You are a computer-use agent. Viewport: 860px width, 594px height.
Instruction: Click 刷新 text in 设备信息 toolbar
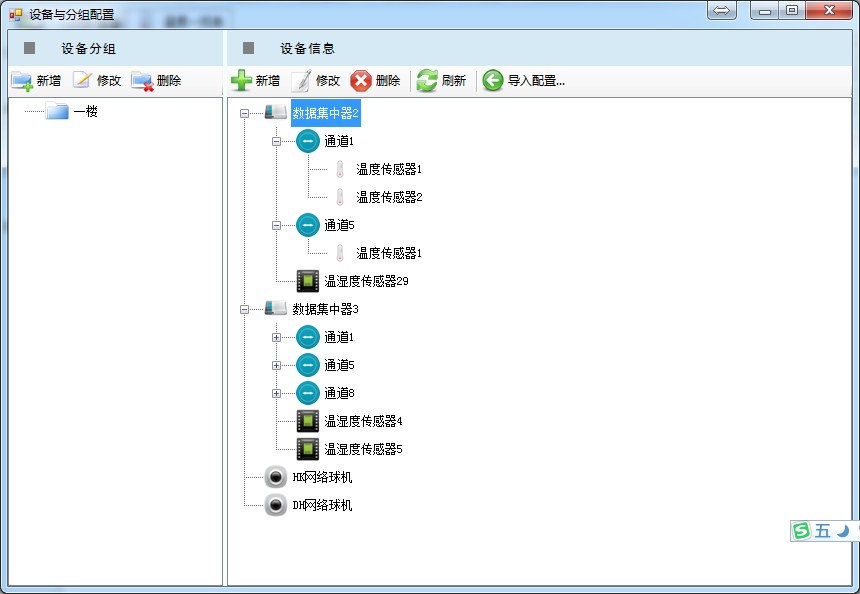click(454, 81)
